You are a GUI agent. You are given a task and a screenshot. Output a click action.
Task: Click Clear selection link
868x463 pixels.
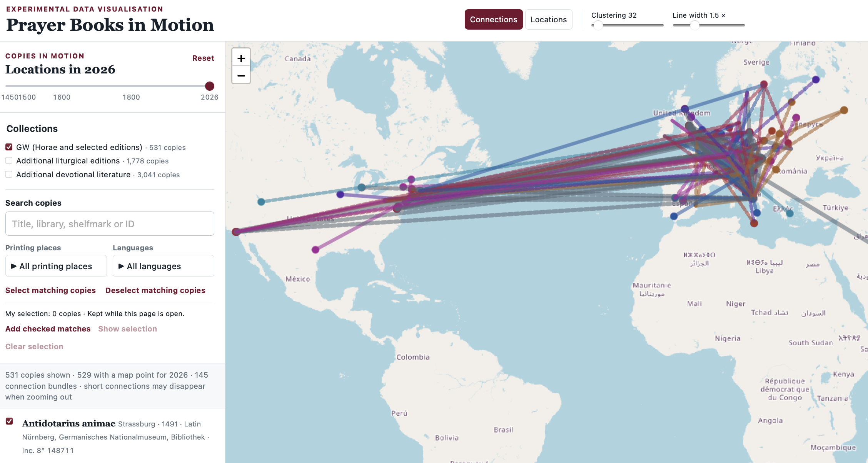[34, 346]
